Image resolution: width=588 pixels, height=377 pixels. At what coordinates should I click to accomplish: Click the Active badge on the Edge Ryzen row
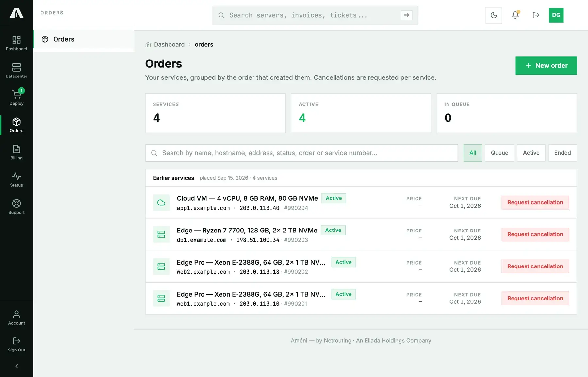pyautogui.click(x=333, y=231)
